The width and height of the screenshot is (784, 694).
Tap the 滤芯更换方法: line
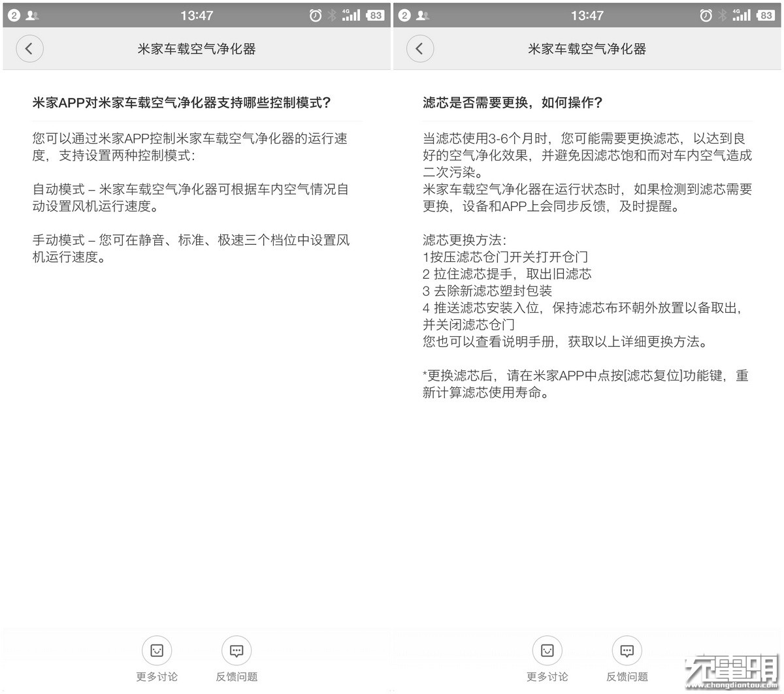465,240
